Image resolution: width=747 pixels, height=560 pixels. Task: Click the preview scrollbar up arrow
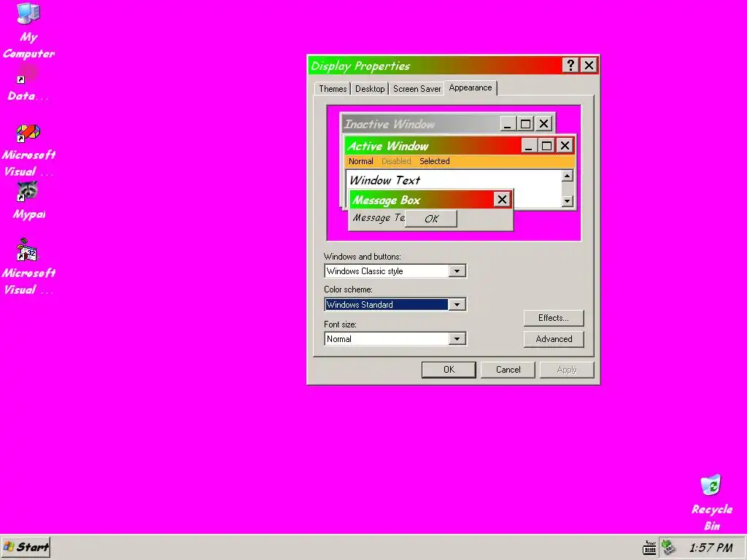pos(567,176)
